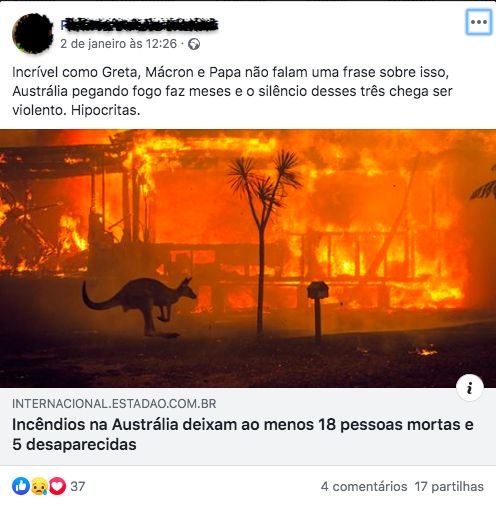Click the word 'Hipocritas' in the post text
Screen dimensions: 496x506
coord(105,110)
